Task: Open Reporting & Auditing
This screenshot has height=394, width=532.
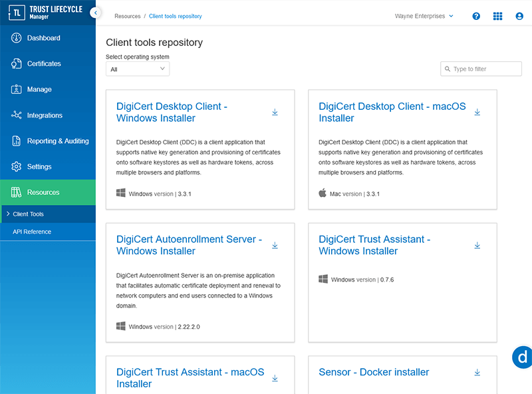Action: point(48,141)
